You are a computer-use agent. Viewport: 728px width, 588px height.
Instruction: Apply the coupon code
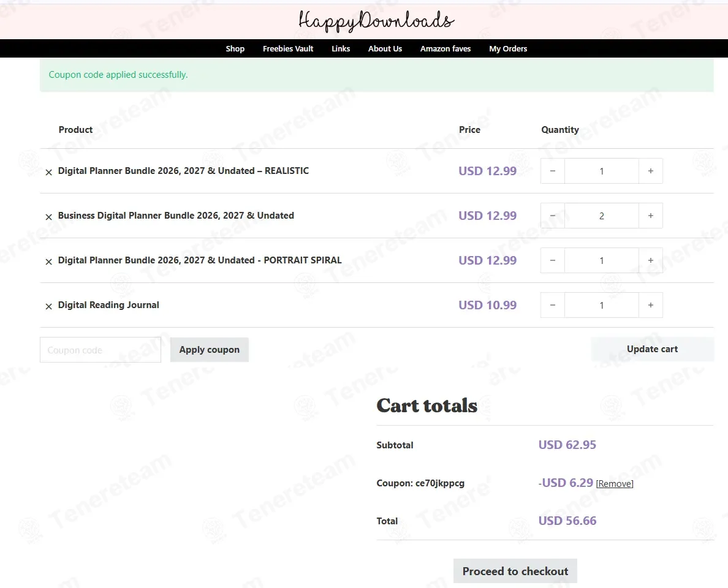click(210, 350)
